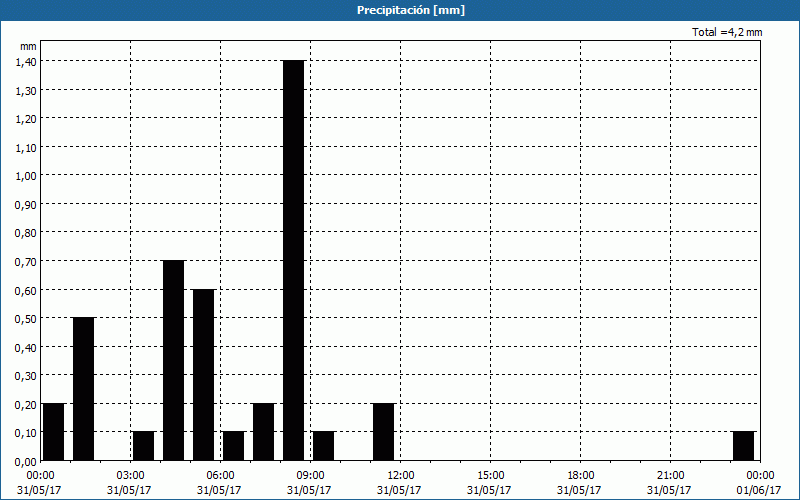800x500 pixels.
Task: Click the 1,40 y-axis value
Action: pyautogui.click(x=26, y=61)
